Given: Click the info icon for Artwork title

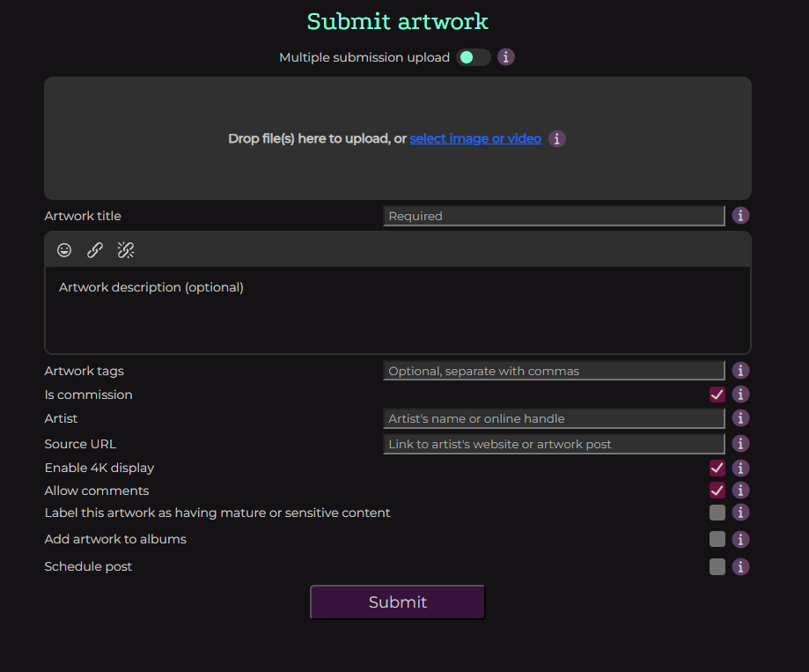Looking at the screenshot, I should tap(741, 216).
